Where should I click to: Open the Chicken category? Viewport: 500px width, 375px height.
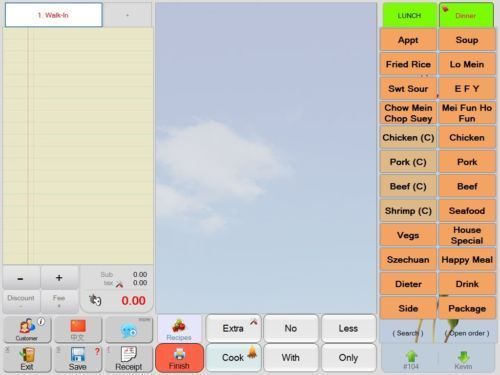[x=467, y=137]
